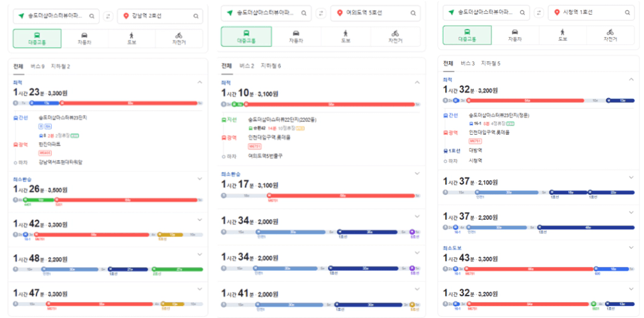Click the 여의도역 5호선 destination field

[x=375, y=13]
